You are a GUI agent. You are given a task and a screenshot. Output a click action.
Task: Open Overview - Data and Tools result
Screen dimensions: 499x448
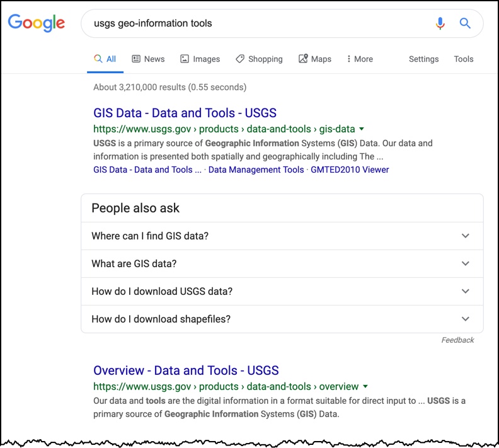click(x=186, y=370)
